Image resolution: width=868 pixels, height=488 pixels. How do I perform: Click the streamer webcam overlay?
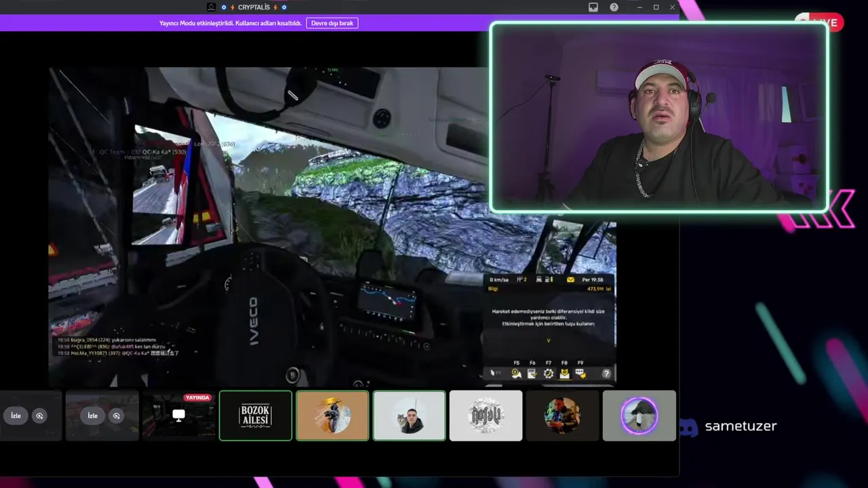[658, 117]
